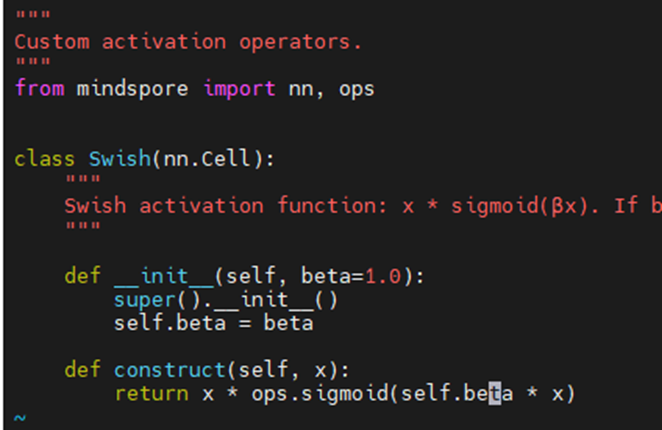Click the 'import' keyword
This screenshot has width=662, height=430.
pyautogui.click(x=239, y=88)
